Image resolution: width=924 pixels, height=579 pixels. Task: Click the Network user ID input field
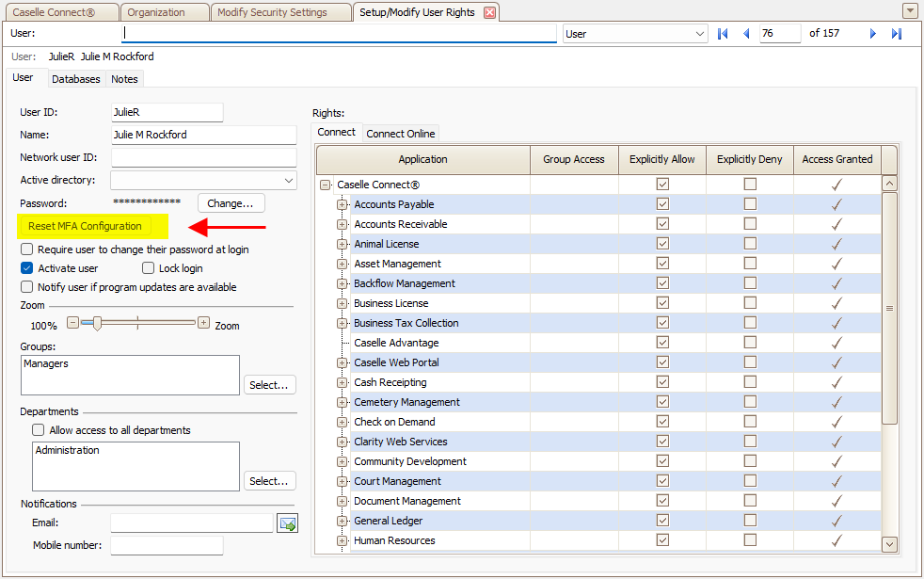point(203,157)
